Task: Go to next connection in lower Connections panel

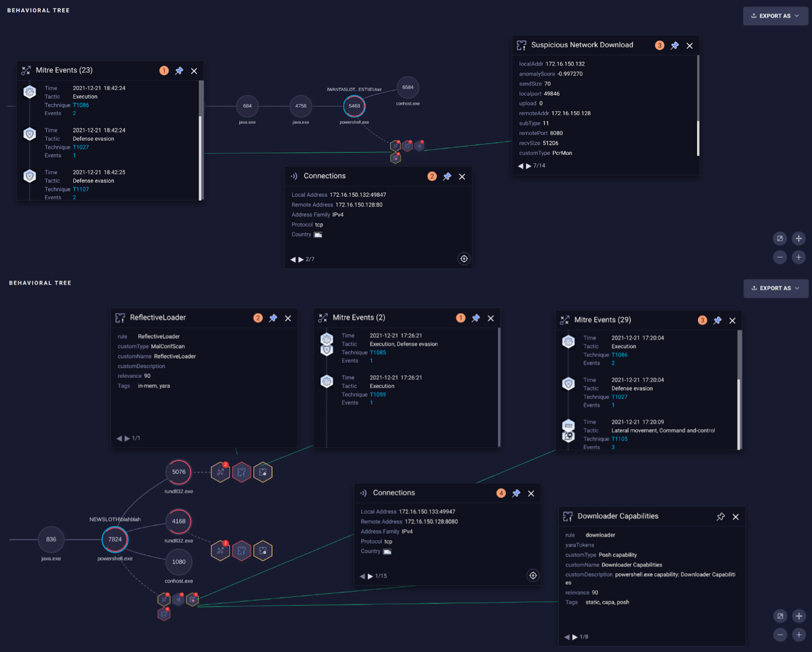Action: (370, 576)
